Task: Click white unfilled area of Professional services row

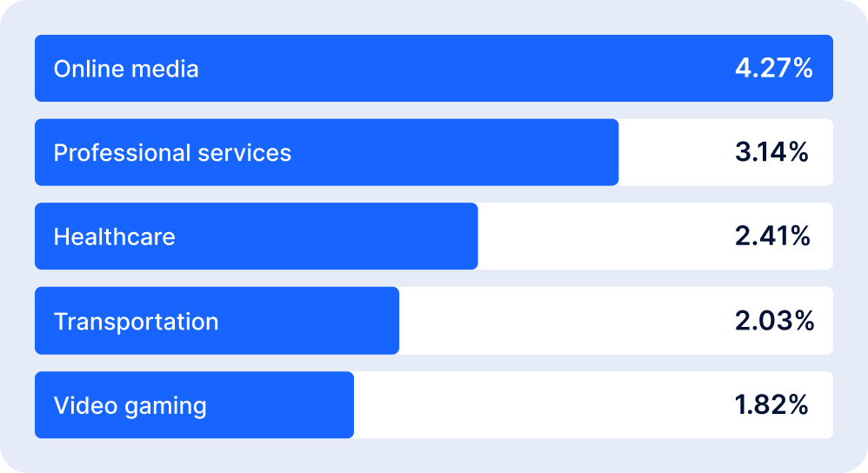Action: 674,153
